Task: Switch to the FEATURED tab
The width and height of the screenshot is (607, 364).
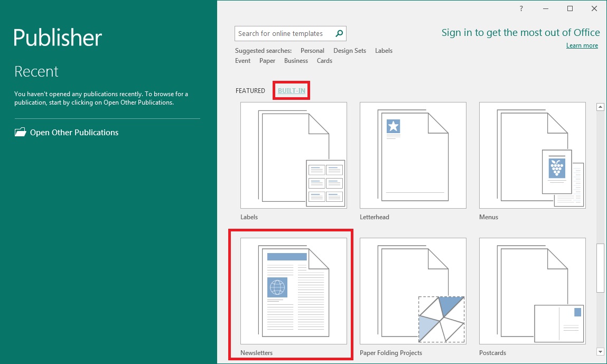Action: tap(250, 91)
